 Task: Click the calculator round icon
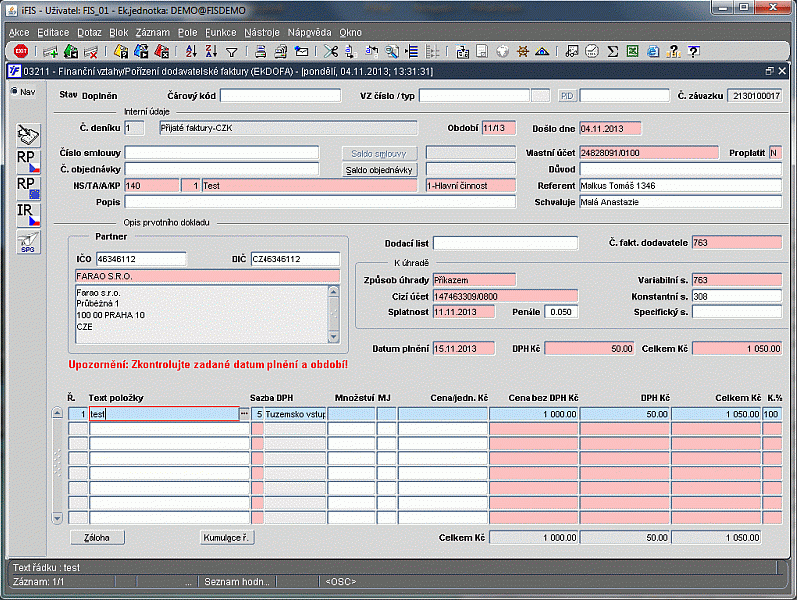click(592, 51)
